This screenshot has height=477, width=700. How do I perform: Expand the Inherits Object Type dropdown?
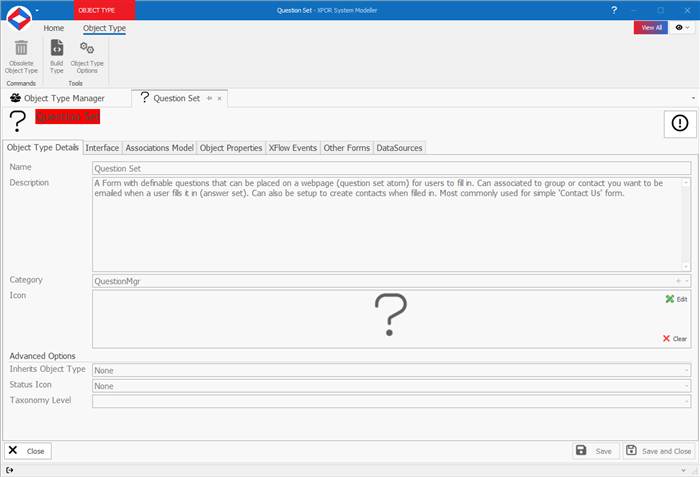tap(687, 370)
